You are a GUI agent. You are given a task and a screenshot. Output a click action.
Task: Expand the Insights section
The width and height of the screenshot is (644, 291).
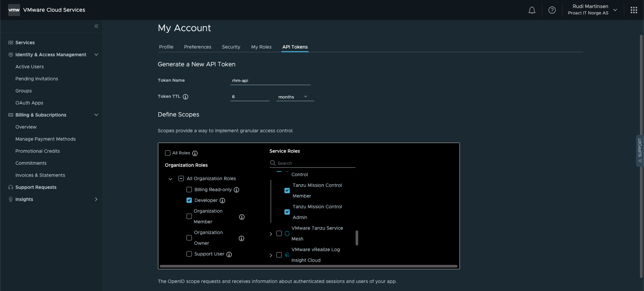point(96,199)
